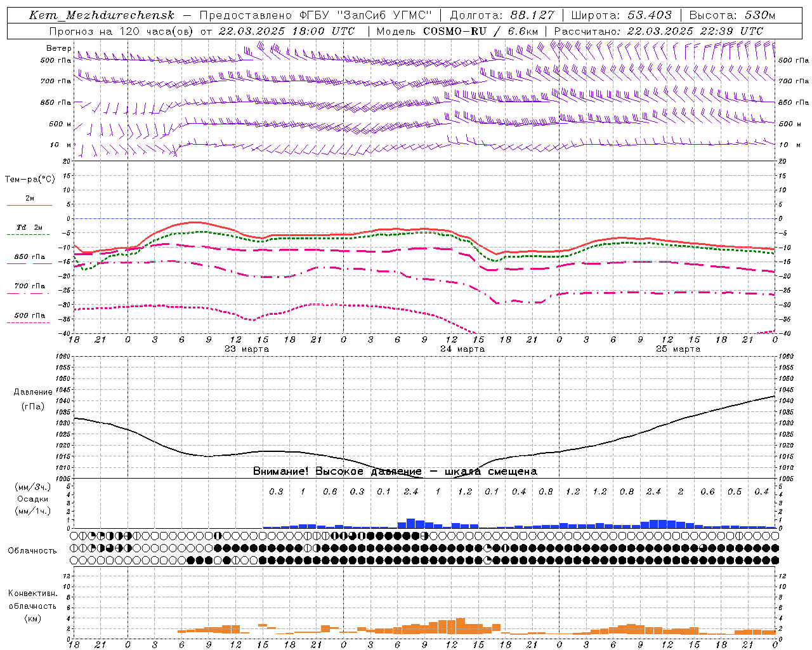Click the 3-hour precipitation value '2'
This screenshot has width=812, height=650.
click(x=681, y=492)
